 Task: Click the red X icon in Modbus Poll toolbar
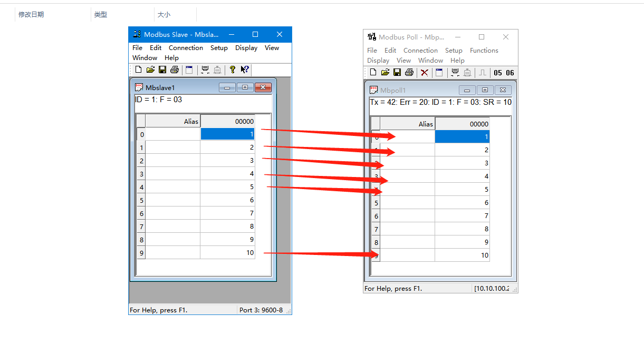(424, 73)
